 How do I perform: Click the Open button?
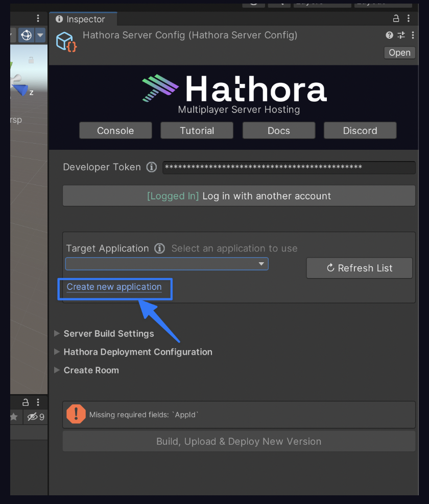[399, 53]
